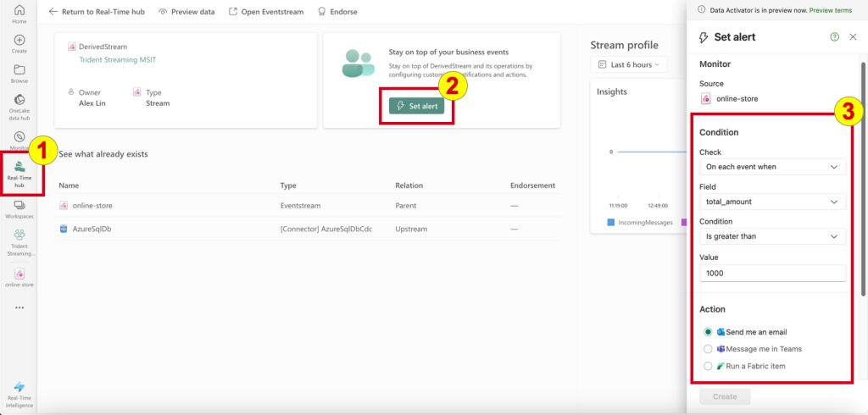
Task: Show more sidebar options ellipsis
Action: point(19,307)
